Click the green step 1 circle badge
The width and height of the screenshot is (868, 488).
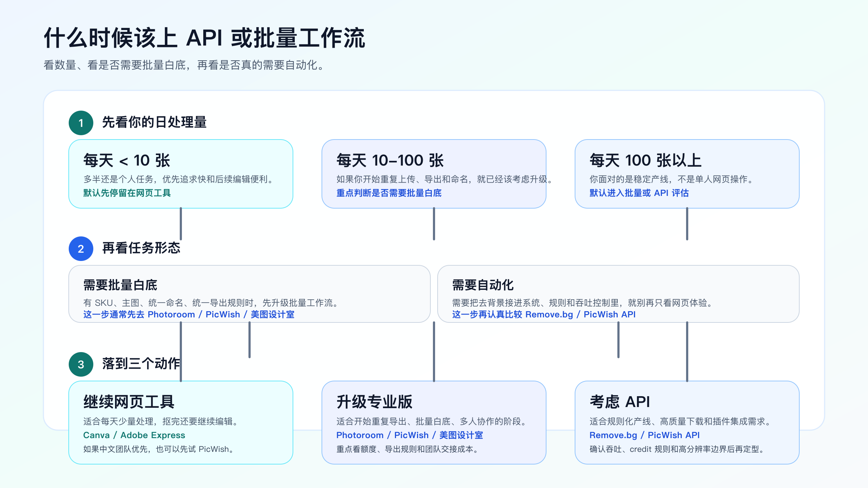pos(81,123)
